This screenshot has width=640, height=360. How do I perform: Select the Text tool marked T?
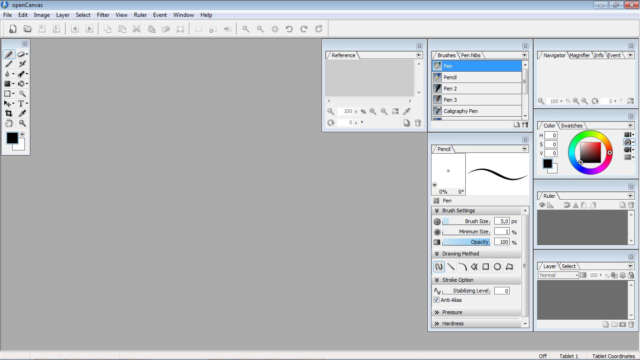pyautogui.click(x=22, y=104)
